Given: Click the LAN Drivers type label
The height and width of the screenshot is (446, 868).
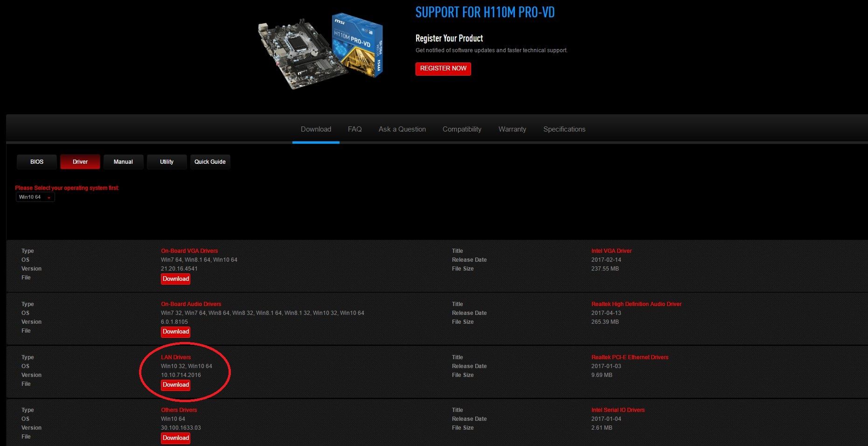Looking at the screenshot, I should pos(176,357).
